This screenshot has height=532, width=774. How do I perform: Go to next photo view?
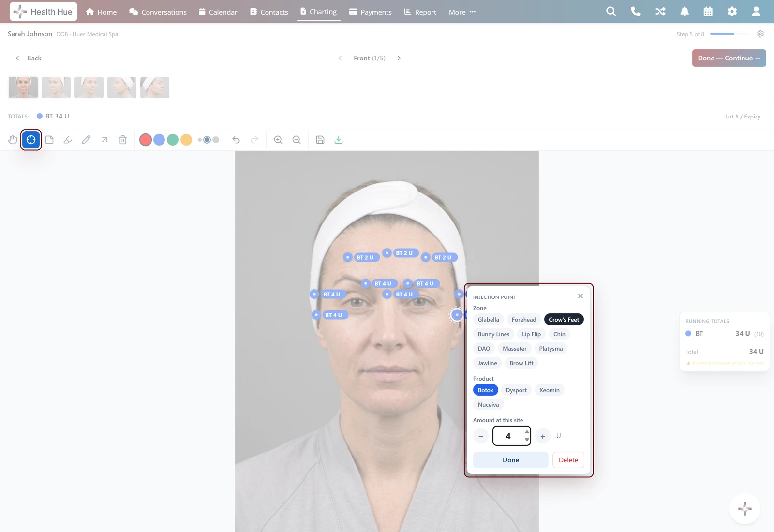tap(399, 58)
